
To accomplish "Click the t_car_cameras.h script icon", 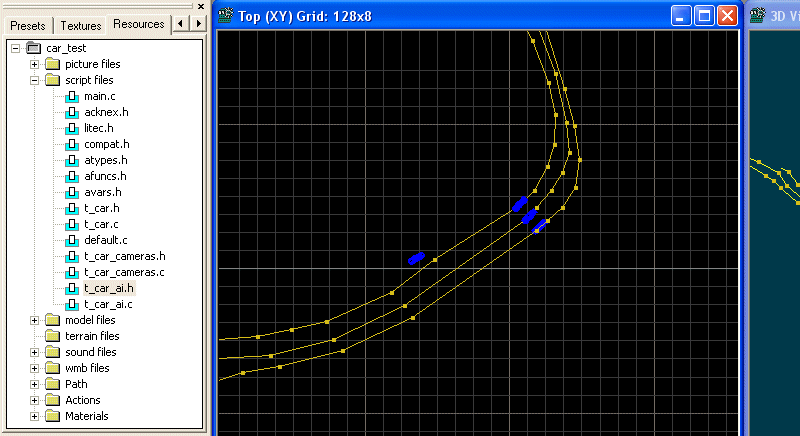I will [x=71, y=256].
